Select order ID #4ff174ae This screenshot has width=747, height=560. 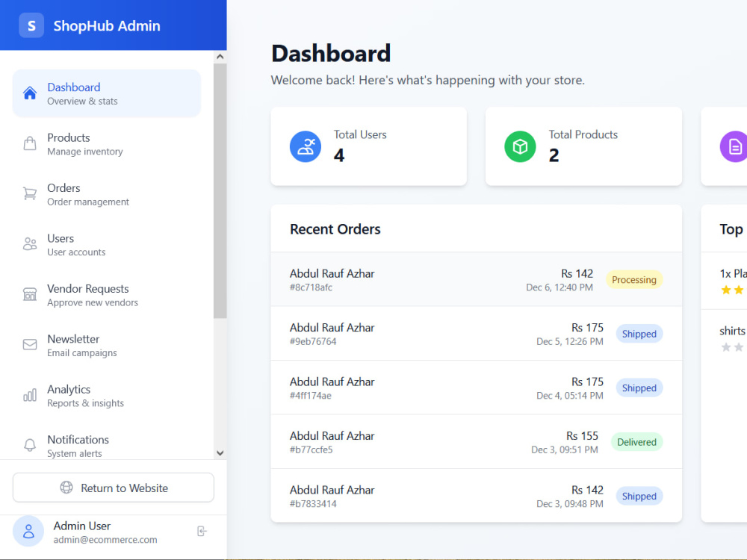click(311, 396)
